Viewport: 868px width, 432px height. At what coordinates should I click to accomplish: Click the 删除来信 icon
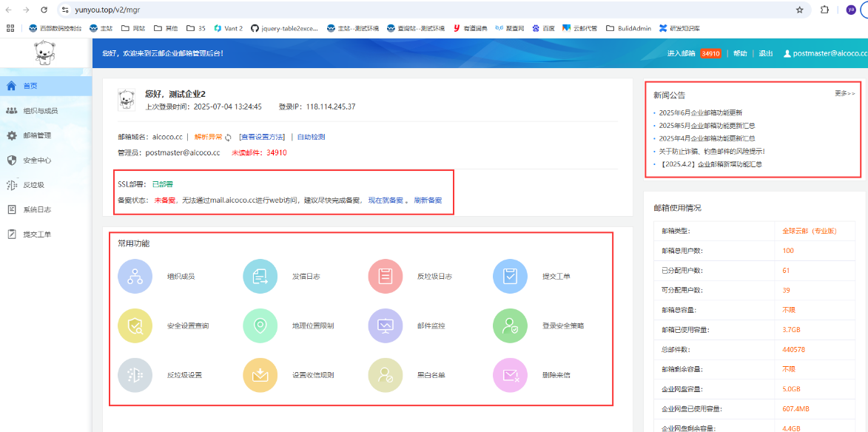click(510, 375)
